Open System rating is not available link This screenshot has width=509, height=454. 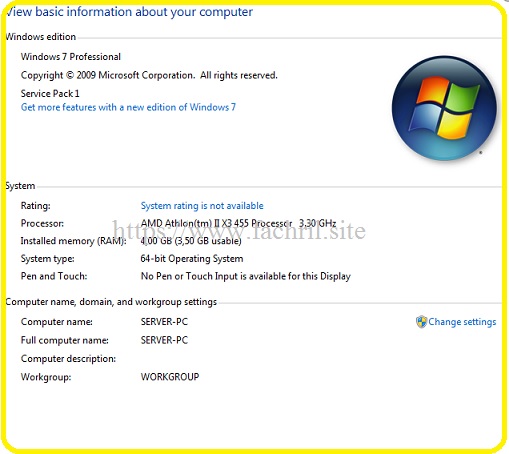(202, 206)
